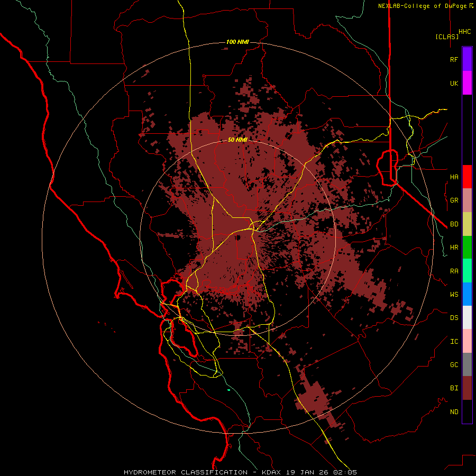Click the HYDROMETEOR CLASSIFICATION title text
476x476 pixels.
(x=186, y=472)
